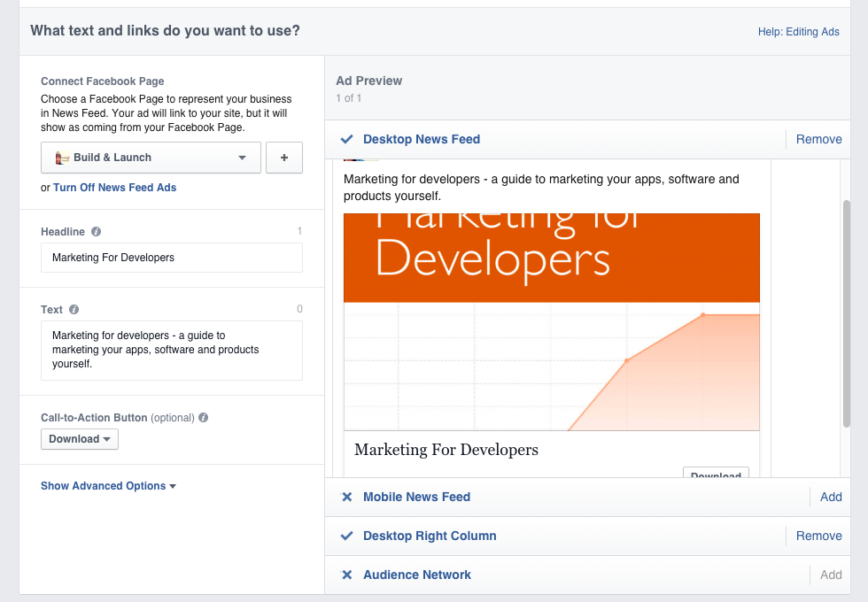Add the Audience Network placement

tap(831, 575)
